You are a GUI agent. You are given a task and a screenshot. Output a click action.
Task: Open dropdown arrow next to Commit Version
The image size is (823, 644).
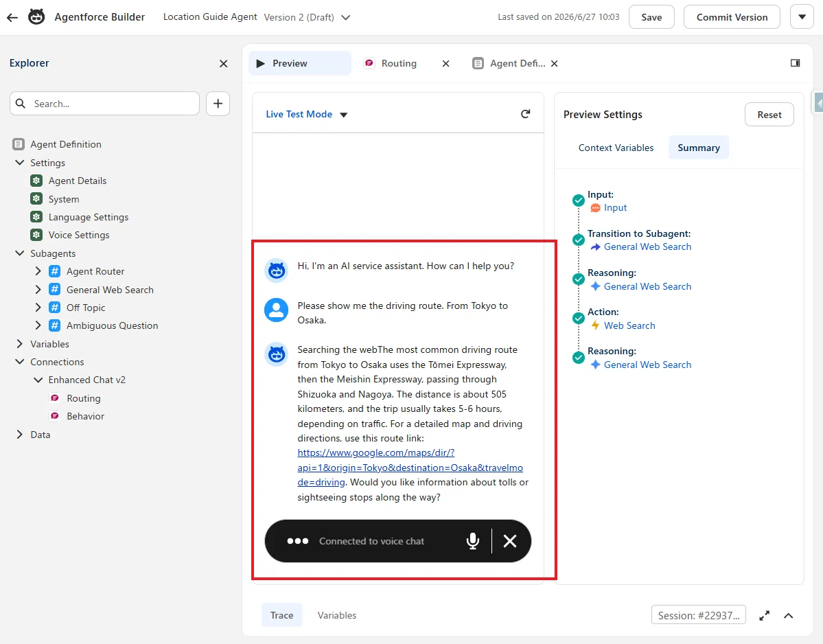[x=802, y=17]
